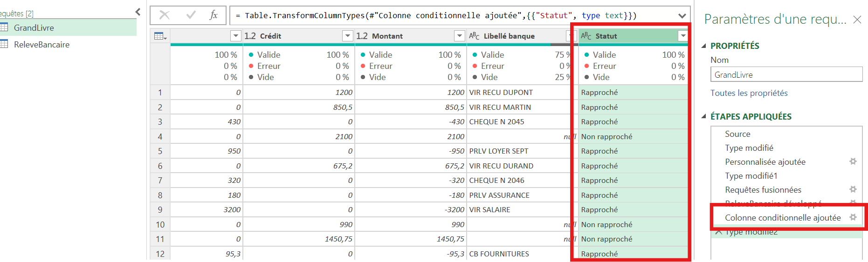Select the ReleveBancaire query
868x262 pixels.
pyautogui.click(x=68, y=44)
